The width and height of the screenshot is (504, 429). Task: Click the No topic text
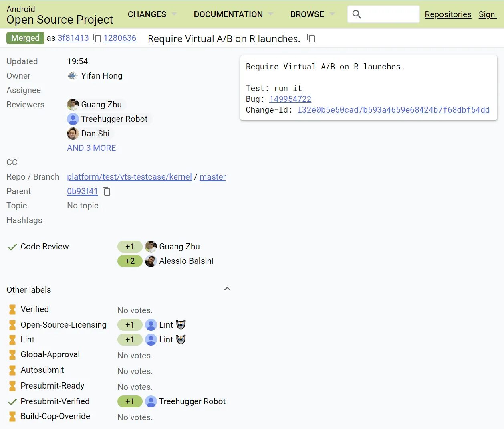point(83,206)
